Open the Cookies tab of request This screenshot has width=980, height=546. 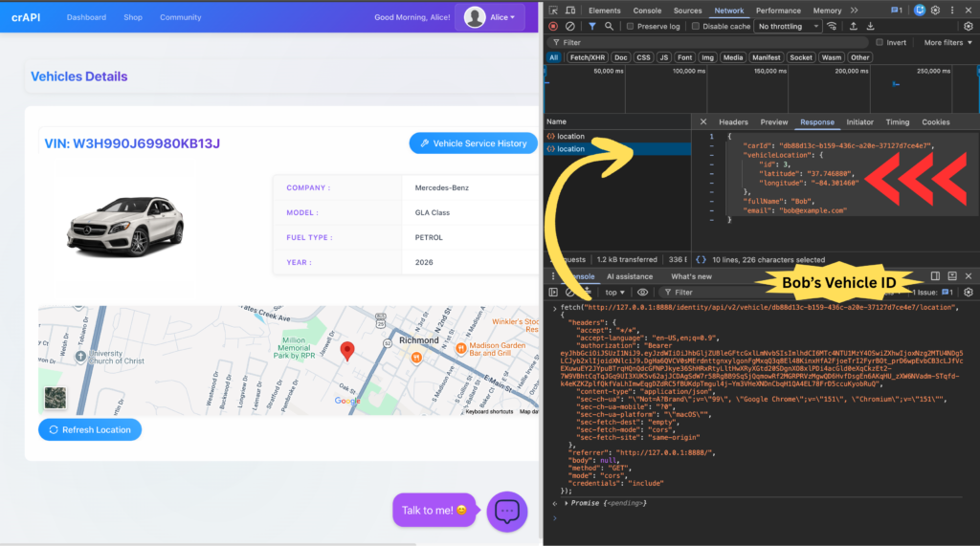click(x=935, y=121)
